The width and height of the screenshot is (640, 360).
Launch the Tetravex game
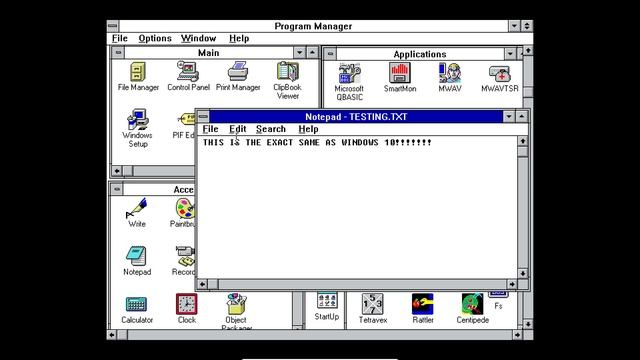pos(373,309)
